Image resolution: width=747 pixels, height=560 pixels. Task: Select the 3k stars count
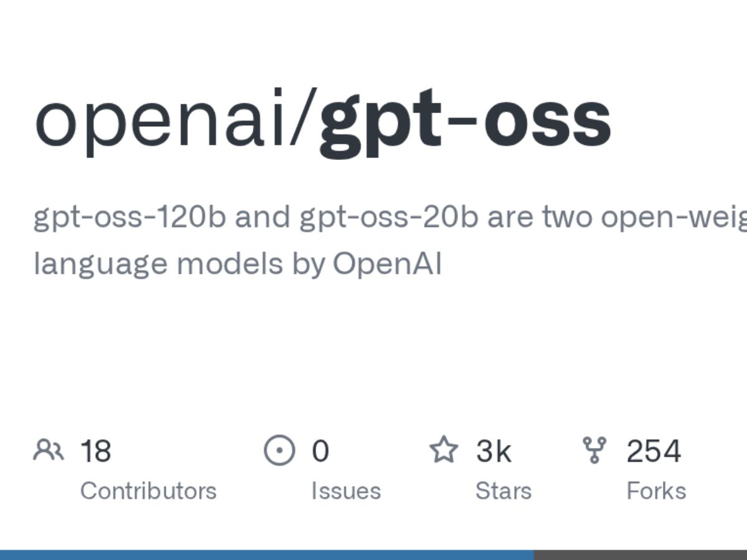pos(493,450)
